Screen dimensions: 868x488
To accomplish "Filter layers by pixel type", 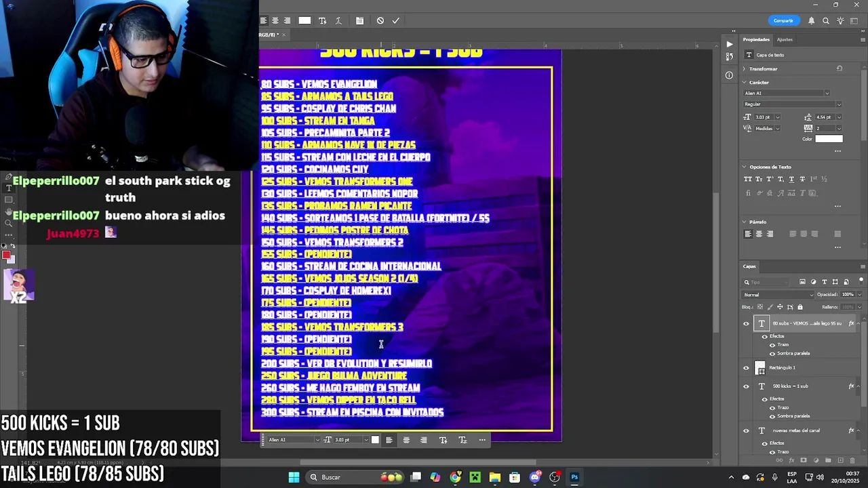I will pyautogui.click(x=802, y=282).
